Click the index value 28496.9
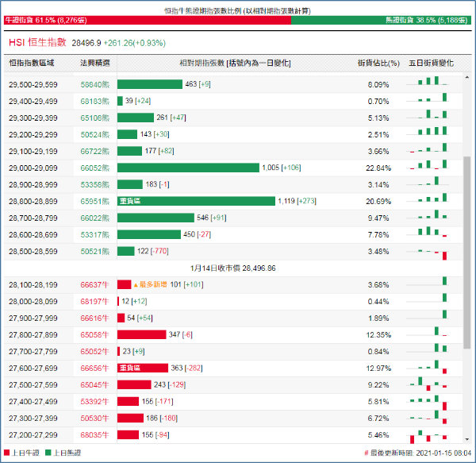The height and width of the screenshot is (463, 476). pyautogui.click(x=86, y=43)
